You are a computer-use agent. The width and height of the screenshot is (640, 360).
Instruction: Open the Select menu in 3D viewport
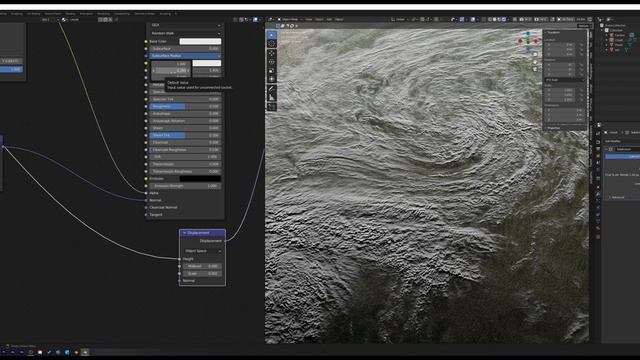coord(319,19)
